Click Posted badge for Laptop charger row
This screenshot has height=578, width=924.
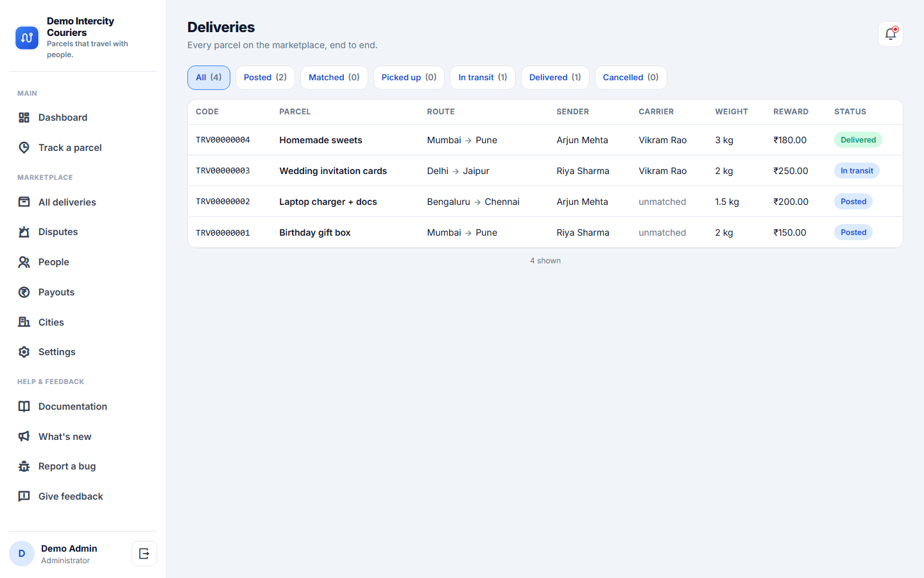[853, 202]
